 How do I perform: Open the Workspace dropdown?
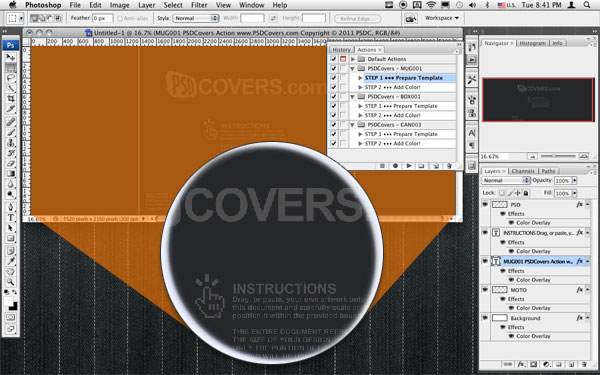pos(442,18)
